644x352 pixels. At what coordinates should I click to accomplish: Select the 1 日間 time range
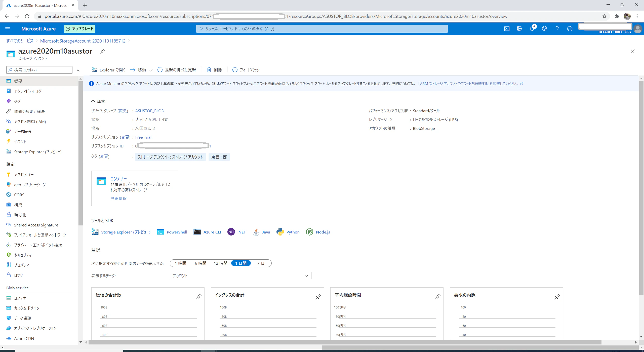[x=241, y=263]
